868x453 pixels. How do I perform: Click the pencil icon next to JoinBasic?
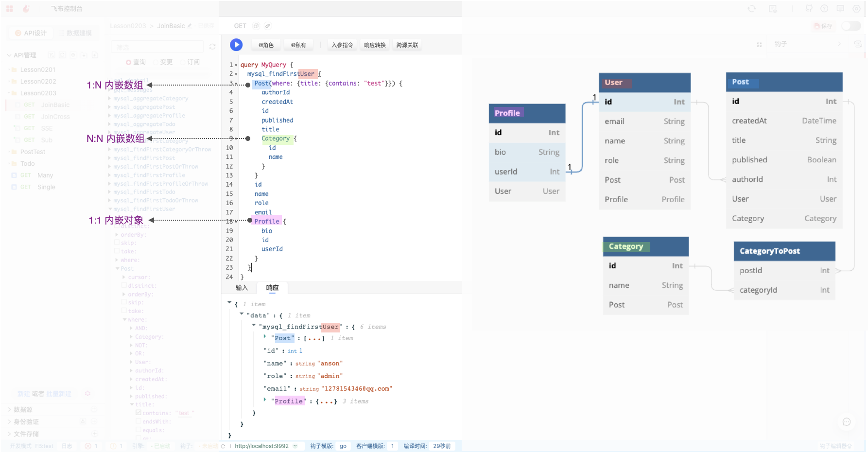(x=190, y=26)
